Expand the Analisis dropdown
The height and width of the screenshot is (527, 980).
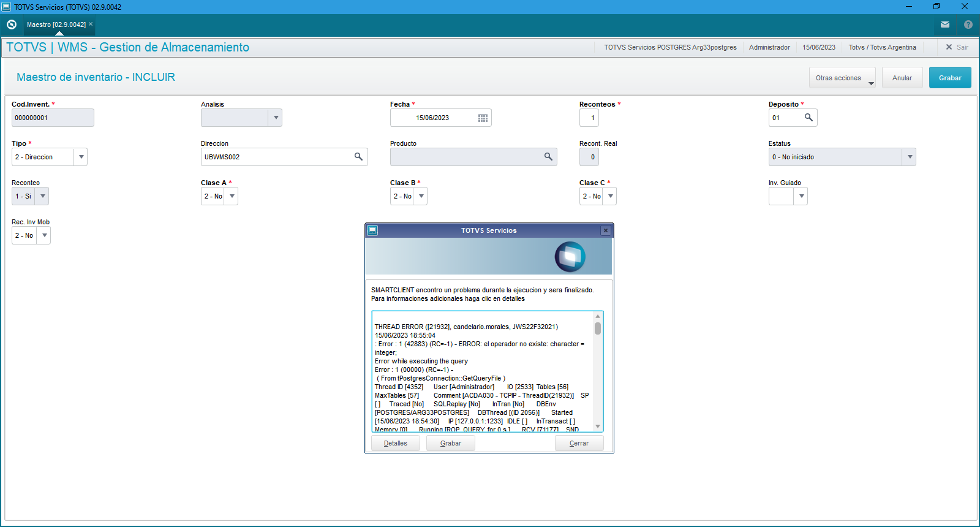click(276, 118)
